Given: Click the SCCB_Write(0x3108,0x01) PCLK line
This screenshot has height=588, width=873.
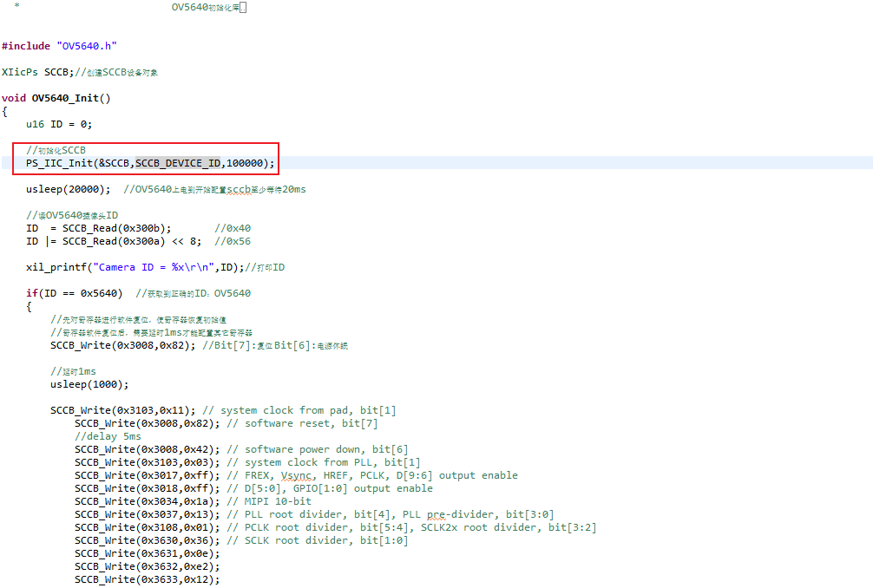Looking at the screenshot, I should [x=147, y=527].
